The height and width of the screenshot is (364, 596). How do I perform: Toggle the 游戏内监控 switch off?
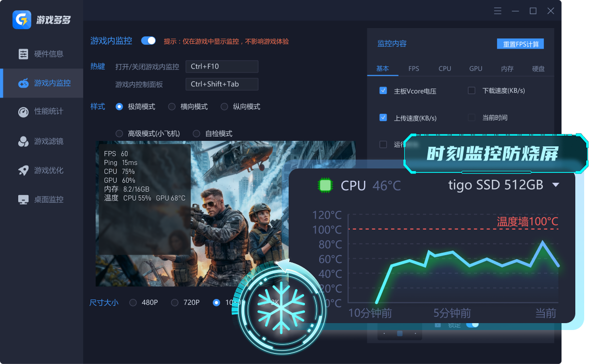(x=148, y=41)
